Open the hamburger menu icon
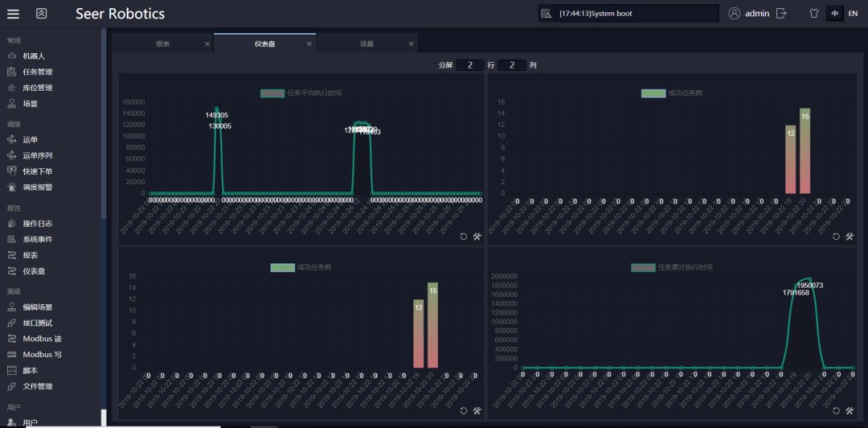This screenshot has width=868, height=428. (x=13, y=14)
